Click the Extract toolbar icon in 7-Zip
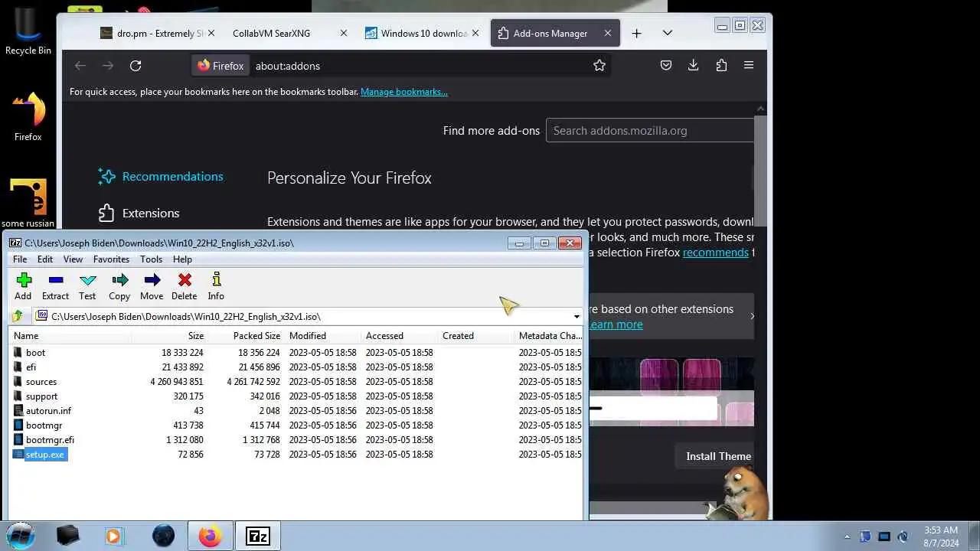 [55, 287]
